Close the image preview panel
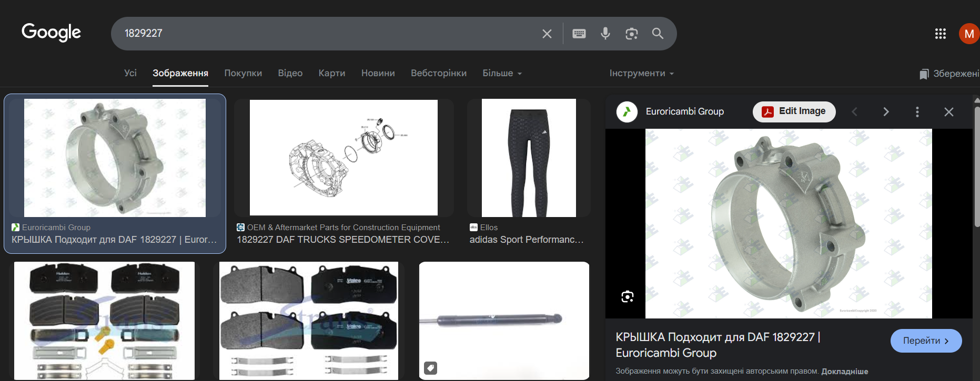980x381 pixels. 949,112
